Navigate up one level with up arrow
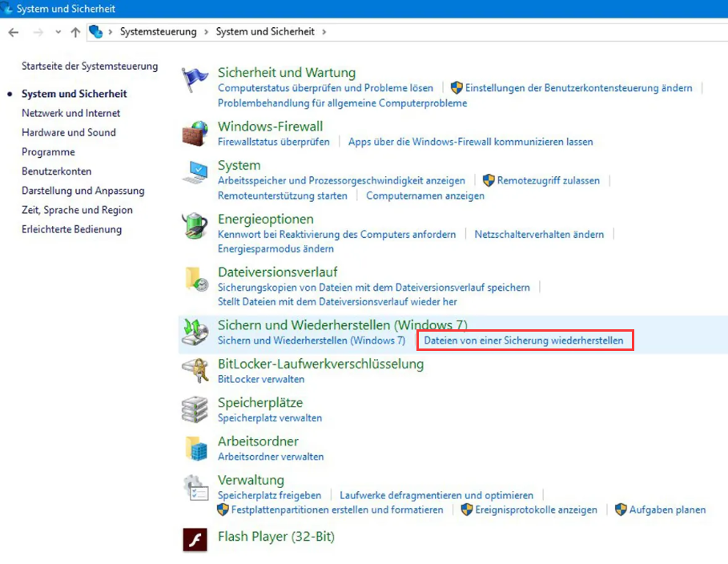This screenshot has height=564, width=728. (x=75, y=32)
